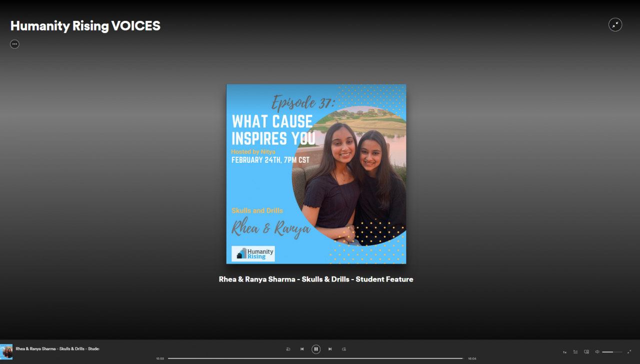640x364 pixels.
Task: Open the episode title below the cover art
Action: (316, 279)
